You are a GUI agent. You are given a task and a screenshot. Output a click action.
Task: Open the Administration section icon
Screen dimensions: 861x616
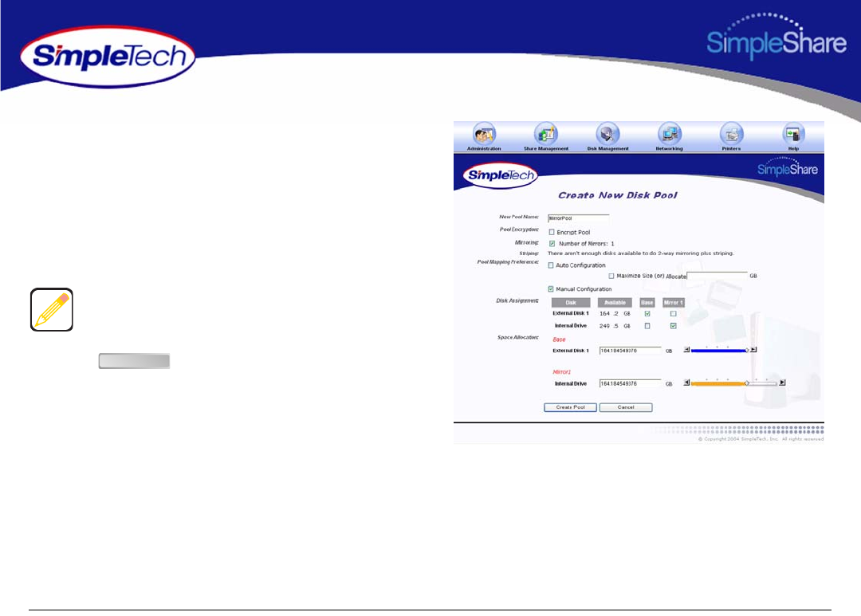pos(484,135)
